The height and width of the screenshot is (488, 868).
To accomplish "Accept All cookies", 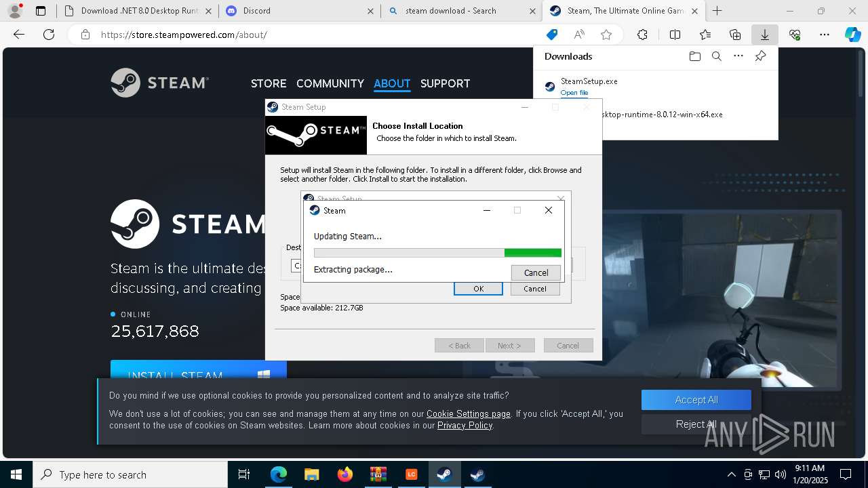I will [x=696, y=400].
